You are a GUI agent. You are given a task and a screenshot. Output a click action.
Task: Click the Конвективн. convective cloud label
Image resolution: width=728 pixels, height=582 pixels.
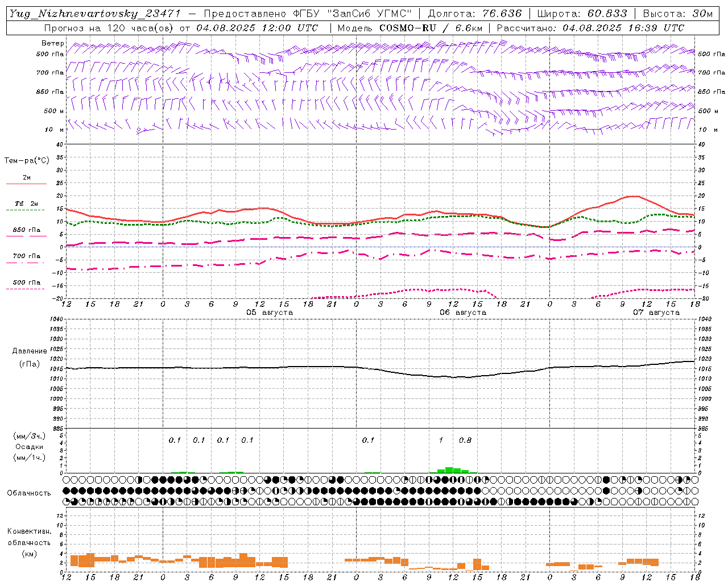(x=29, y=531)
